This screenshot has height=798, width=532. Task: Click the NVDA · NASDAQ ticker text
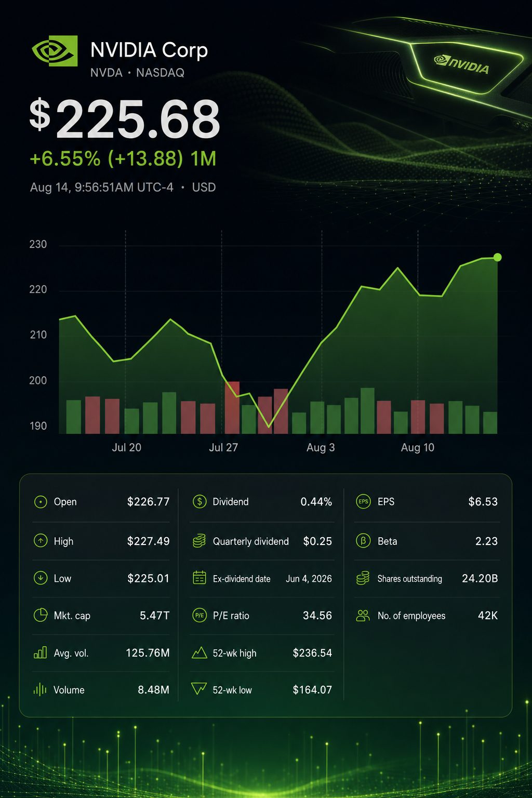[137, 73]
